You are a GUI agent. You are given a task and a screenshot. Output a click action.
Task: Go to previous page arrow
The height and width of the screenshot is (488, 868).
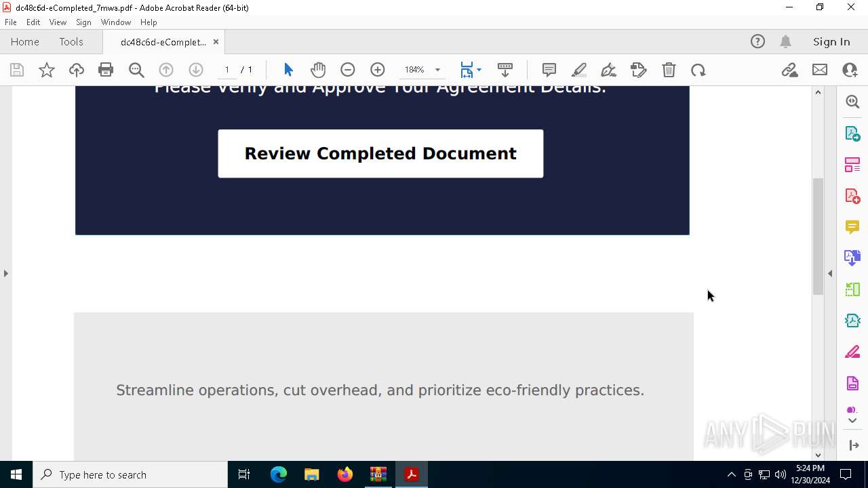coord(166,70)
